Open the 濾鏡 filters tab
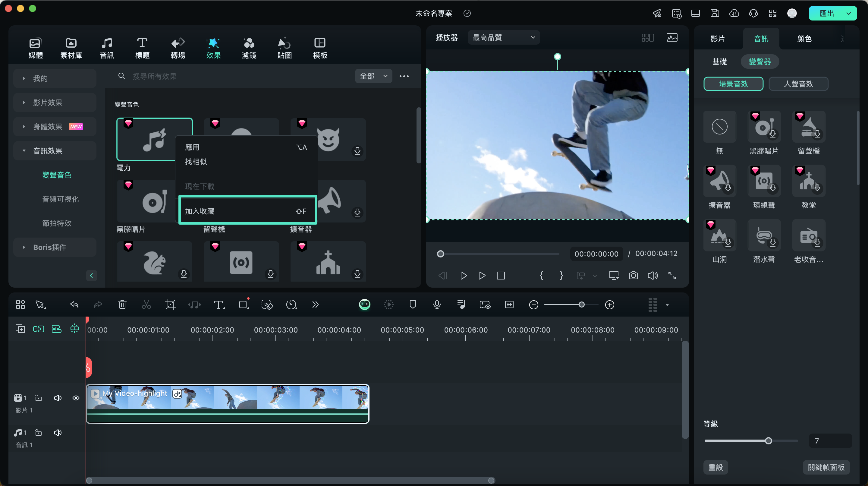868x486 pixels. coord(249,48)
